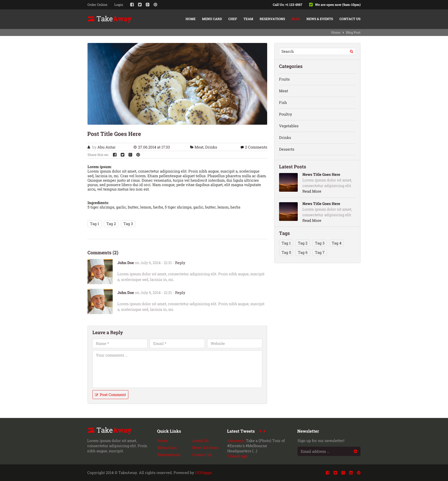
Task: Go to next tweet arrow
Action: (x=264, y=431)
